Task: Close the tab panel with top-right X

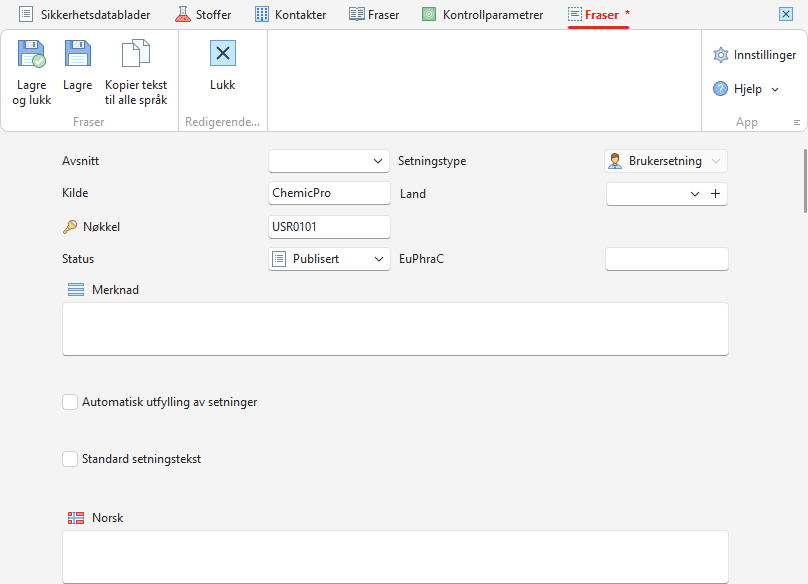Action: tap(786, 14)
